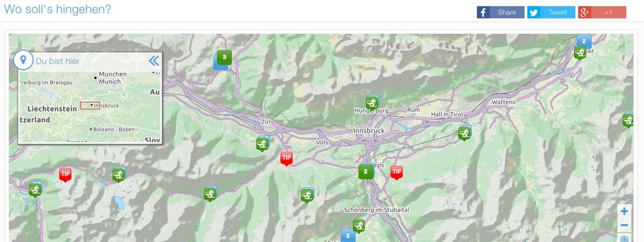644x242 pixels.
Task: Zoom out the map with minus button
Action: pyautogui.click(x=624, y=225)
